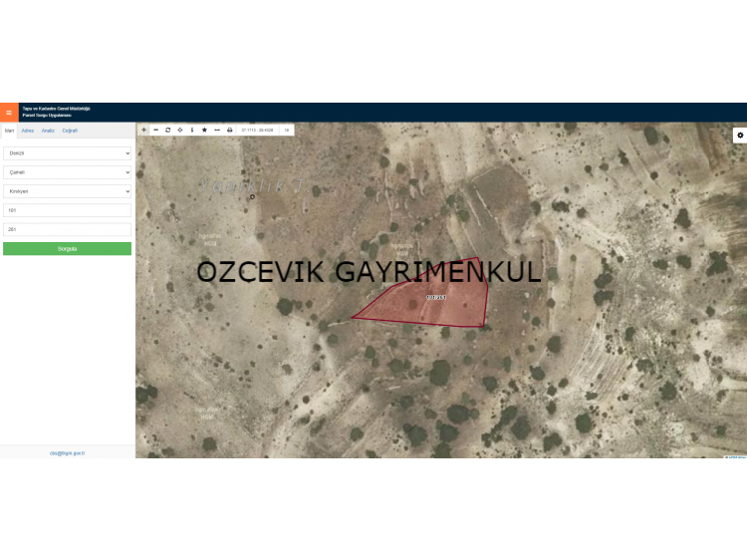
Task: Click the info tool icon
Action: point(192,130)
